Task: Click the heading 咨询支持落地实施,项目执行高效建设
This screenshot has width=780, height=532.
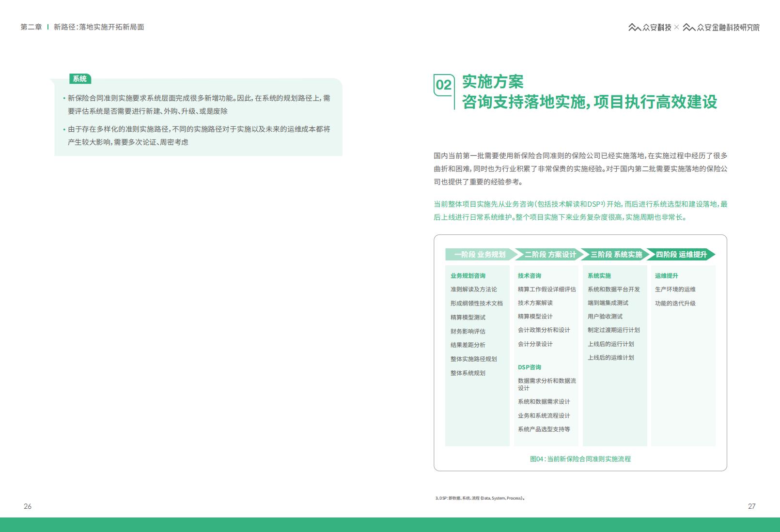Action: click(x=590, y=102)
